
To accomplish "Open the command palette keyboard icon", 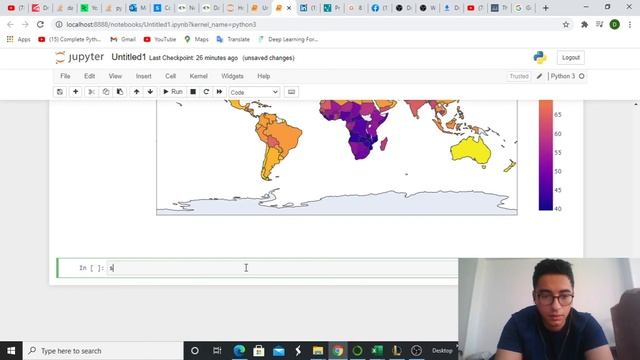I will tap(291, 92).
